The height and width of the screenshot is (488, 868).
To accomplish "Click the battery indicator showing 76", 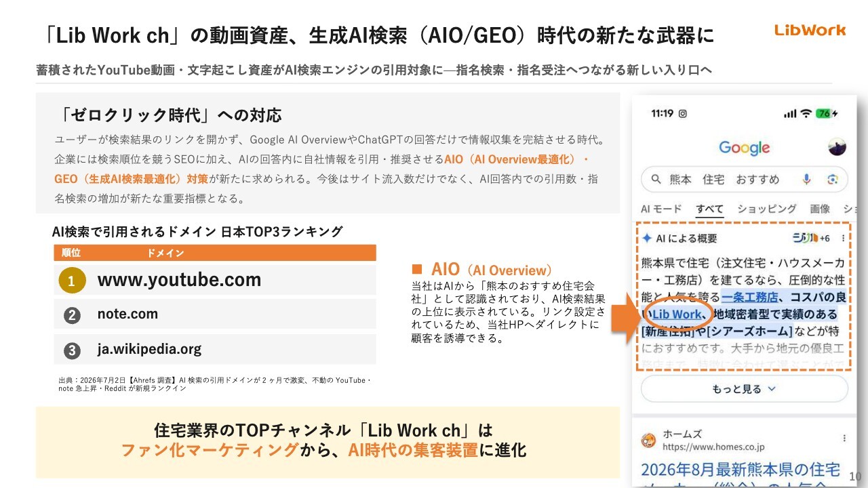I will [827, 113].
